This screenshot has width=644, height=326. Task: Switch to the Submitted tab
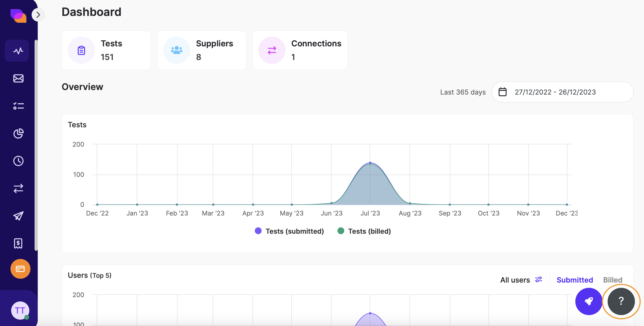574,280
